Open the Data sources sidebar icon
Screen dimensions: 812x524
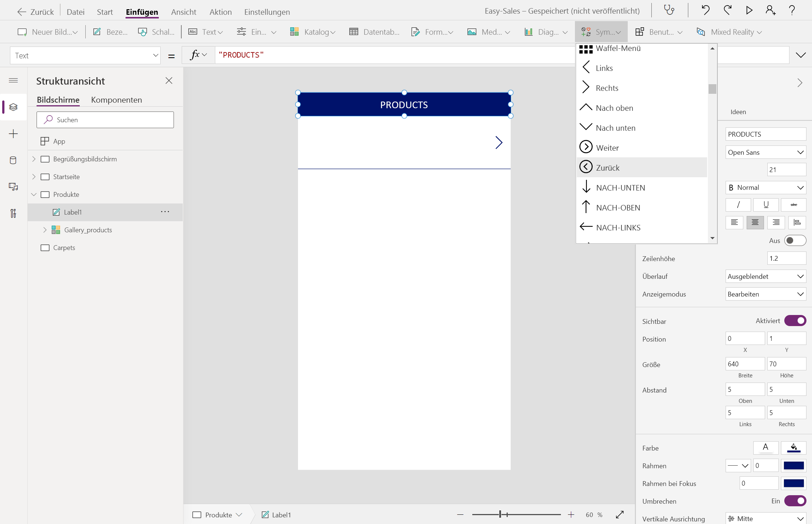[13, 160]
